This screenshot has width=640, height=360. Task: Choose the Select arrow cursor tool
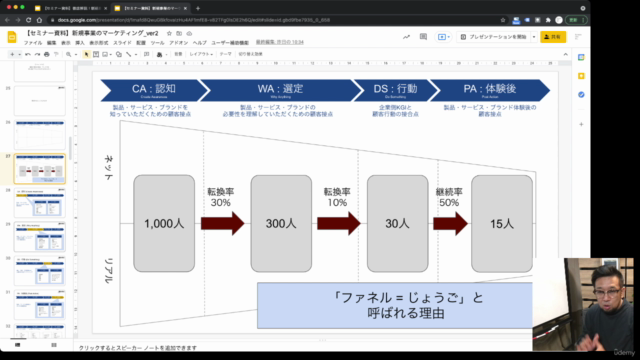(x=86, y=54)
